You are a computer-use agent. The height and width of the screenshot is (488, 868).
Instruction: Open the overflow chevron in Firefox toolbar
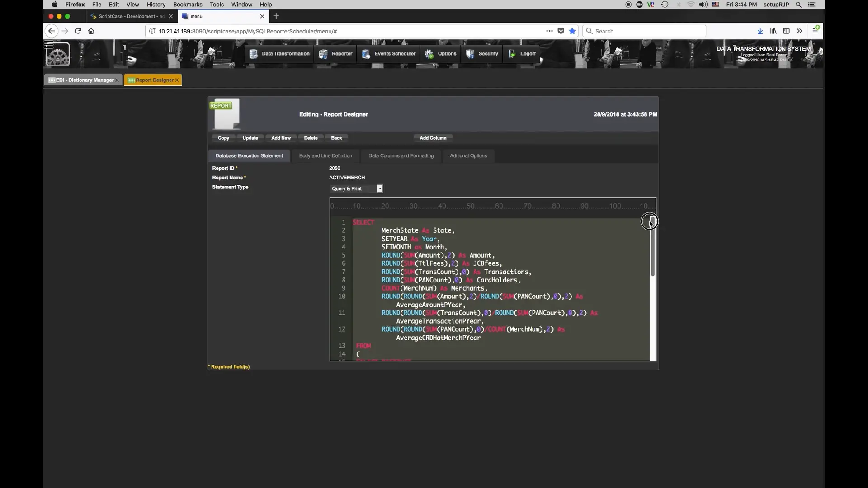[x=800, y=31]
